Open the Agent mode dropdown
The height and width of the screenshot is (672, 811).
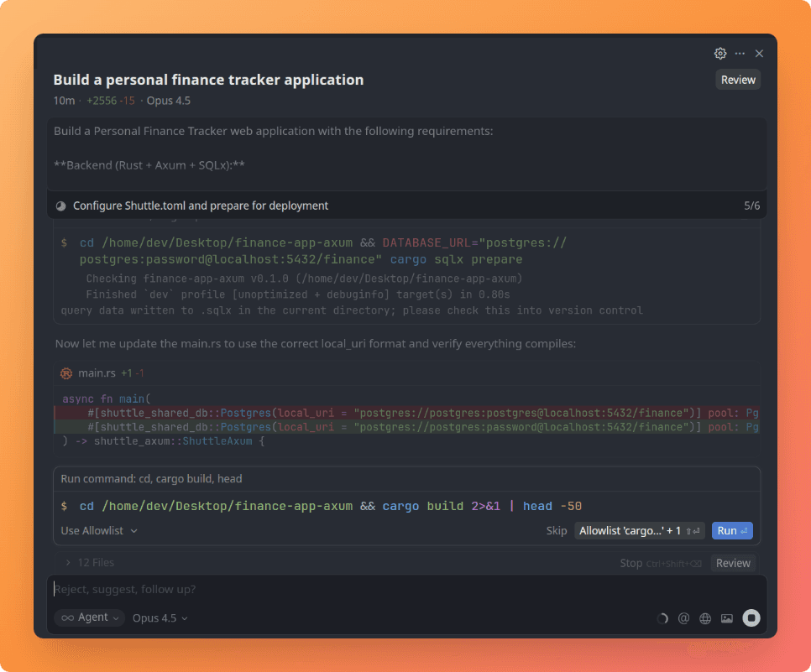89,617
